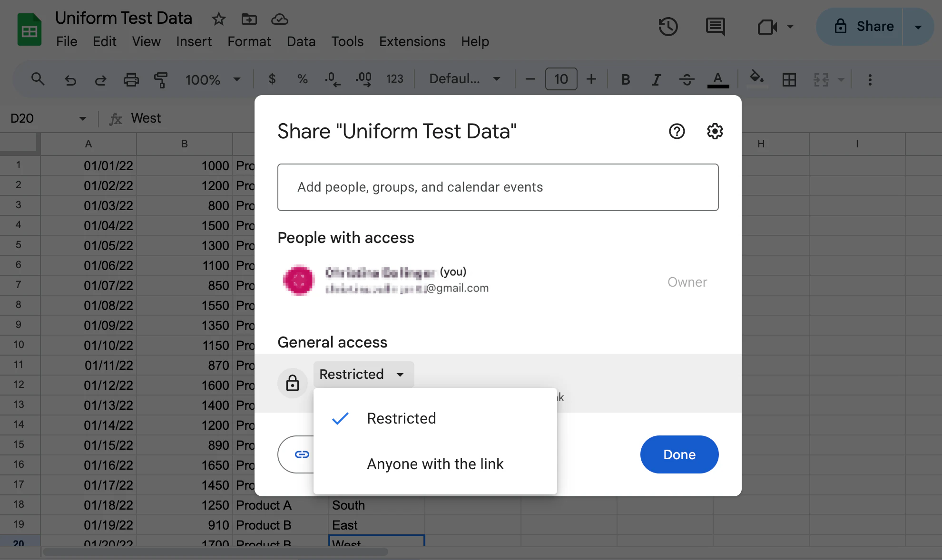
Task: Format as currency
Action: (272, 79)
